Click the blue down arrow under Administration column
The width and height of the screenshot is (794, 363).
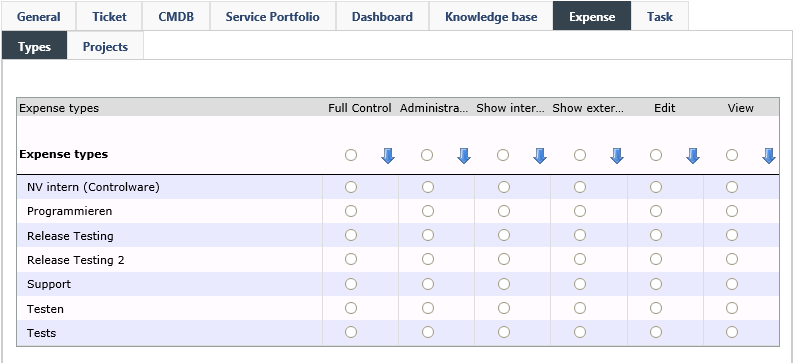(464, 156)
